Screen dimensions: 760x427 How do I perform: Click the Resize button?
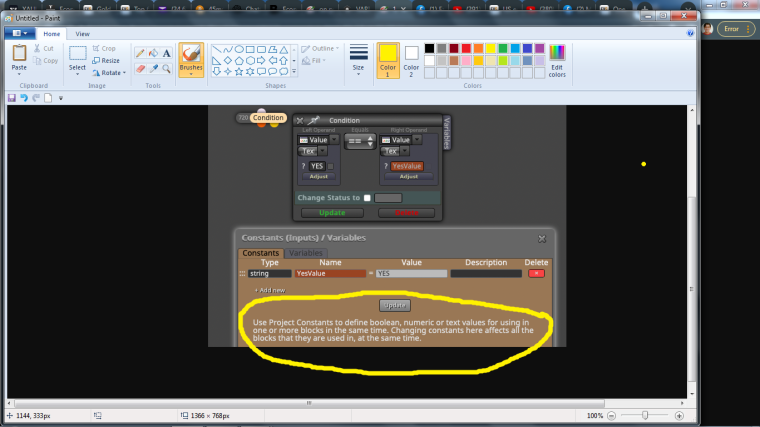(106, 61)
